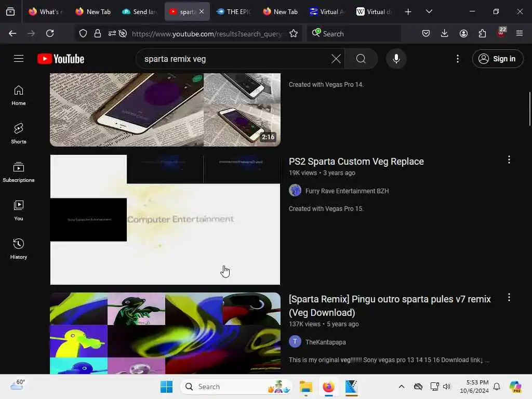Screen dimensions: 532x399
Task: Open the weather widget showing 60°
Action: [18, 385]
